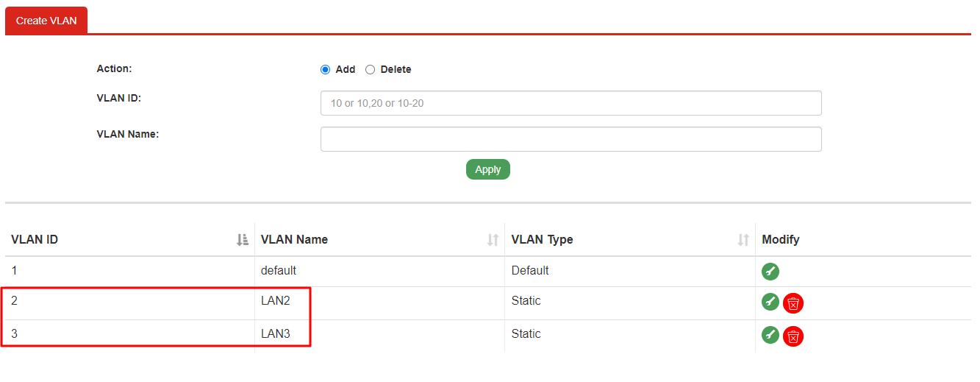Delete LAN3 using the red trash icon
The width and height of the screenshot is (980, 382).
pyautogui.click(x=793, y=336)
